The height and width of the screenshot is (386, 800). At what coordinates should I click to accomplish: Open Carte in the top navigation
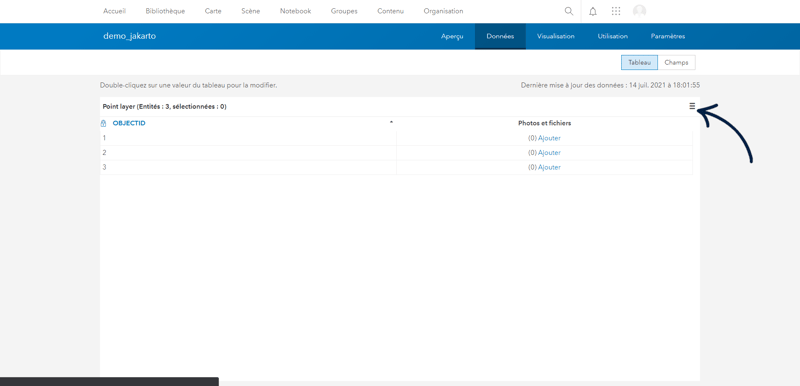pos(213,11)
